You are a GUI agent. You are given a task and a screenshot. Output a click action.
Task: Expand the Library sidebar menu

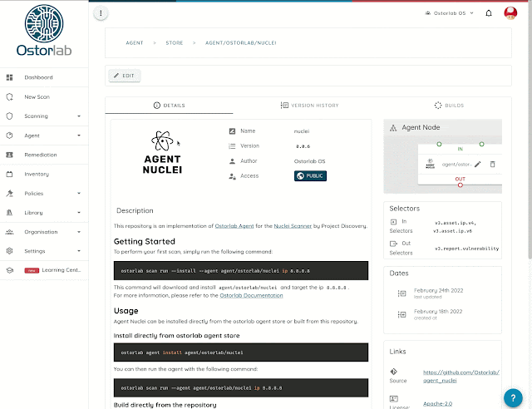tap(79, 213)
